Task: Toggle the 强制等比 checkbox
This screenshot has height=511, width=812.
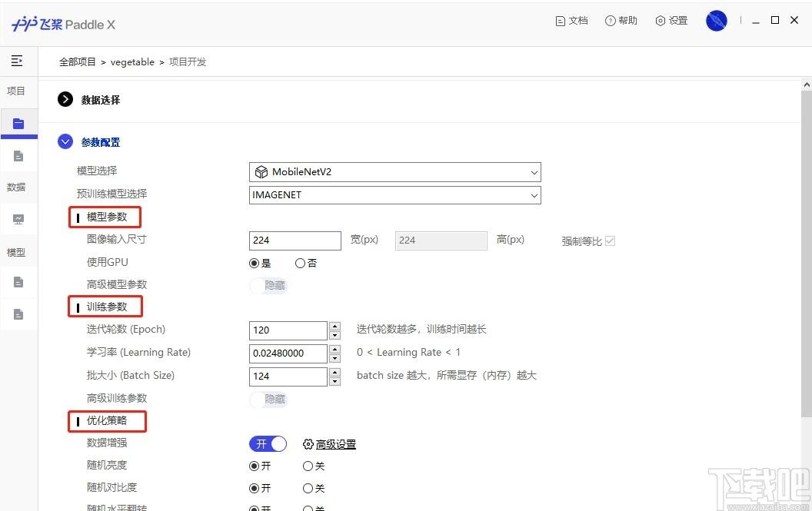Action: pos(610,241)
